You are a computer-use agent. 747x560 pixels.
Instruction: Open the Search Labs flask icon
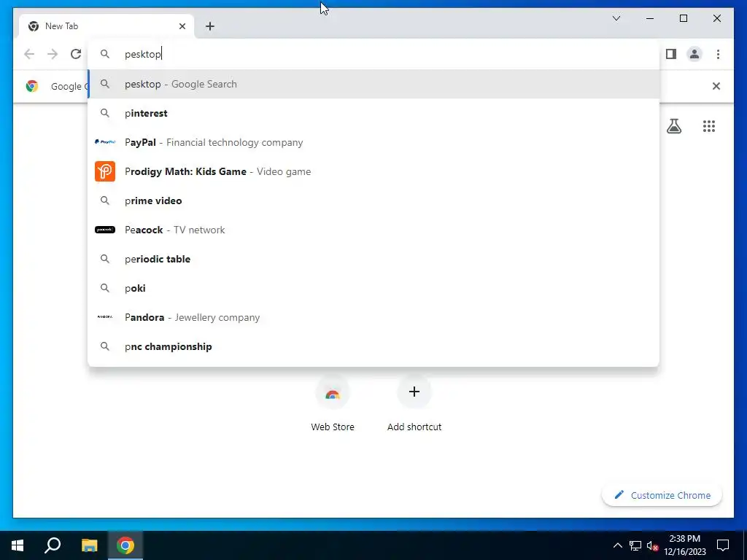[x=673, y=126]
